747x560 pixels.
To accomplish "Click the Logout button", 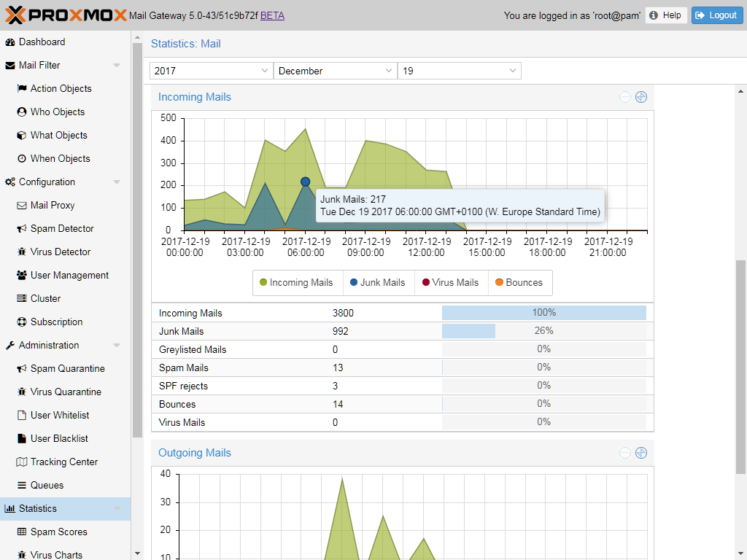I will (x=717, y=15).
